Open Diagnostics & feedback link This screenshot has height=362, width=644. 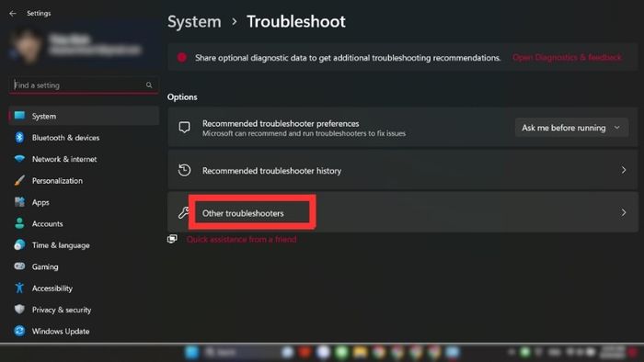click(567, 57)
